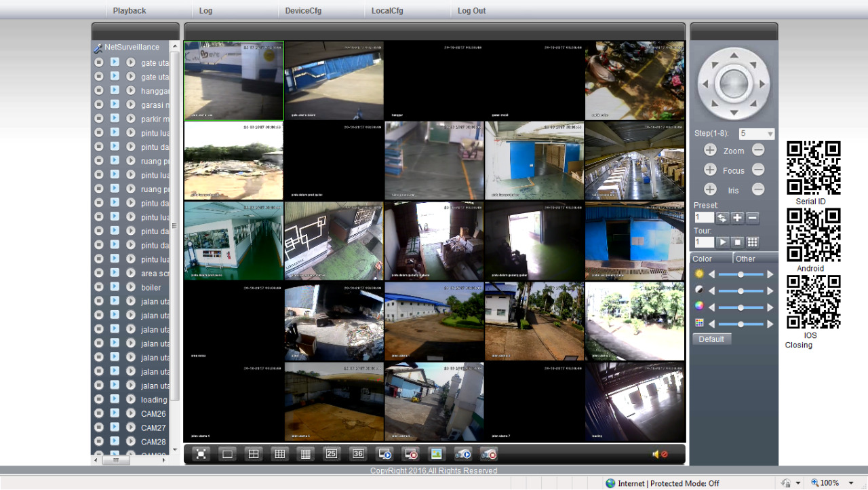Viewport: 868px width, 490px height.
Task: Select the 4-window grid view
Action: [253, 453]
